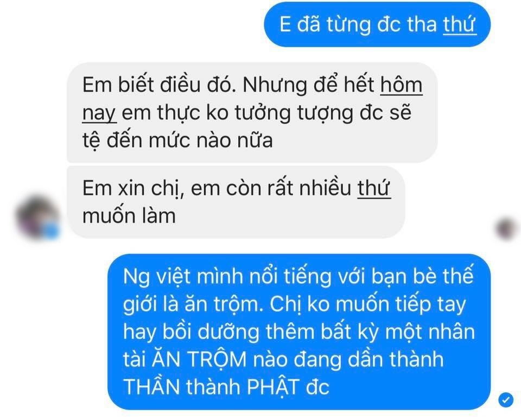The width and height of the screenshot is (521, 420).
Task: Click the underlined word "nay" in gray bubble
Action: (x=99, y=113)
